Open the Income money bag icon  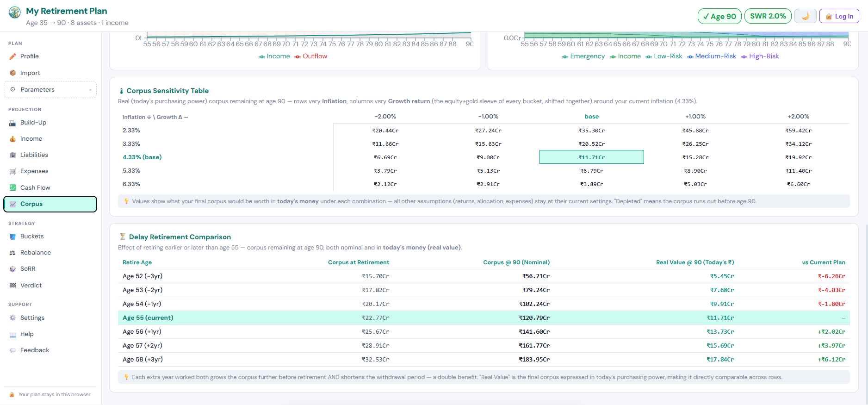coord(13,139)
